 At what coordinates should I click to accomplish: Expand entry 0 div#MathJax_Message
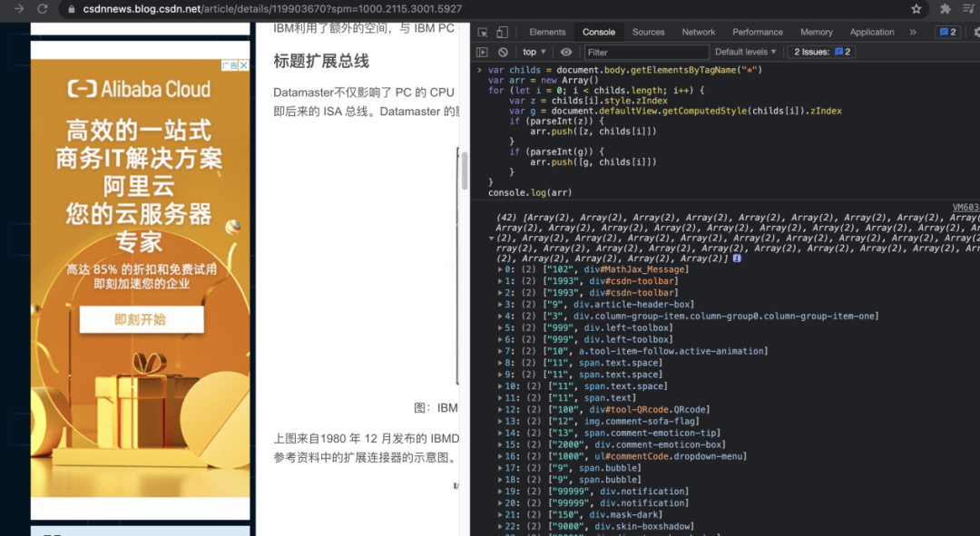coord(500,269)
